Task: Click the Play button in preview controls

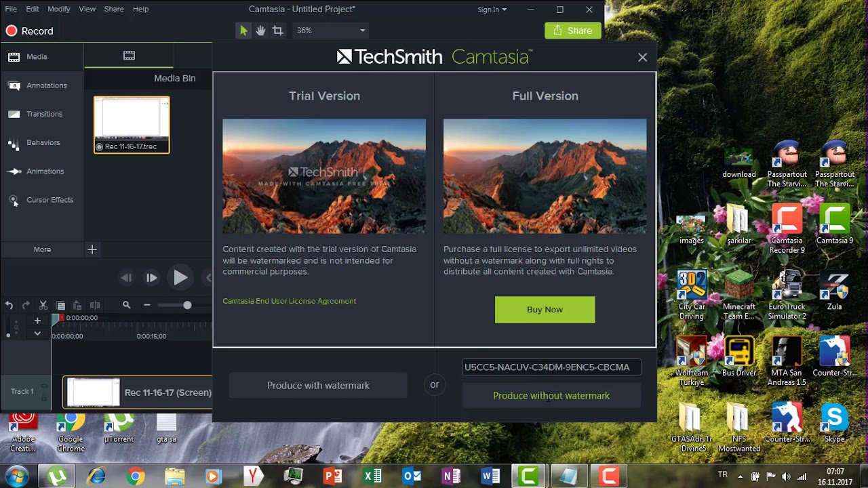Action: 180,277
